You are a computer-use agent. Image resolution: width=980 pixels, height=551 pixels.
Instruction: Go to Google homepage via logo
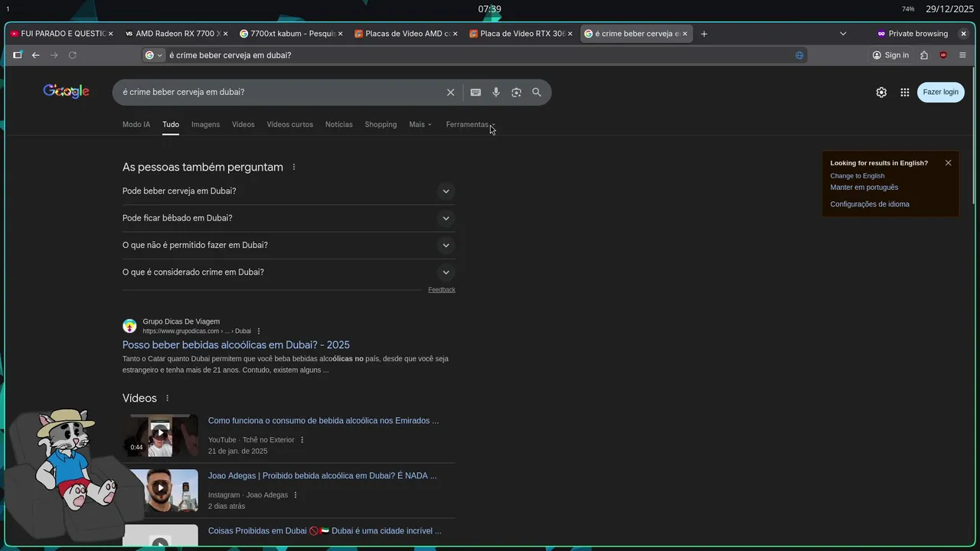pyautogui.click(x=66, y=91)
